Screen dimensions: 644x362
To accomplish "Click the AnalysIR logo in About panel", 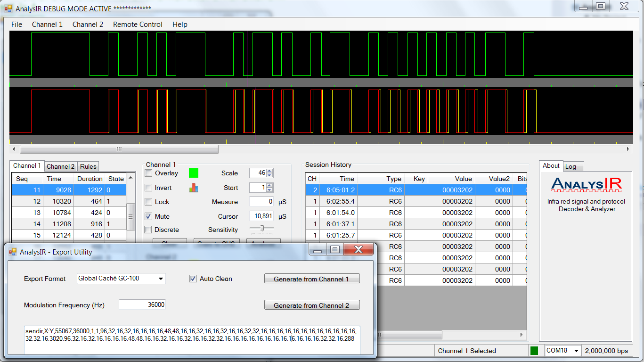I will coord(586,185).
